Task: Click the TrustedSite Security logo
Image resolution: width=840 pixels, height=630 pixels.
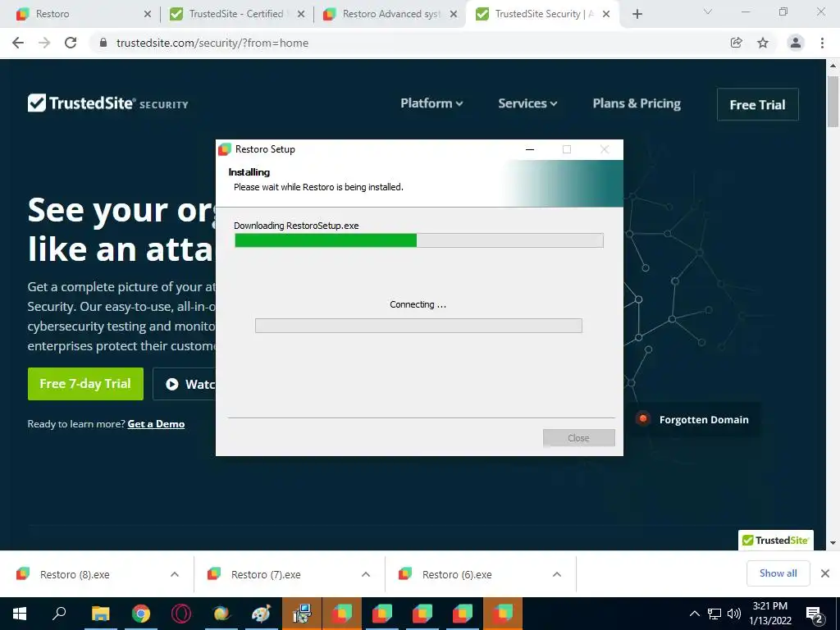Action: click(107, 103)
